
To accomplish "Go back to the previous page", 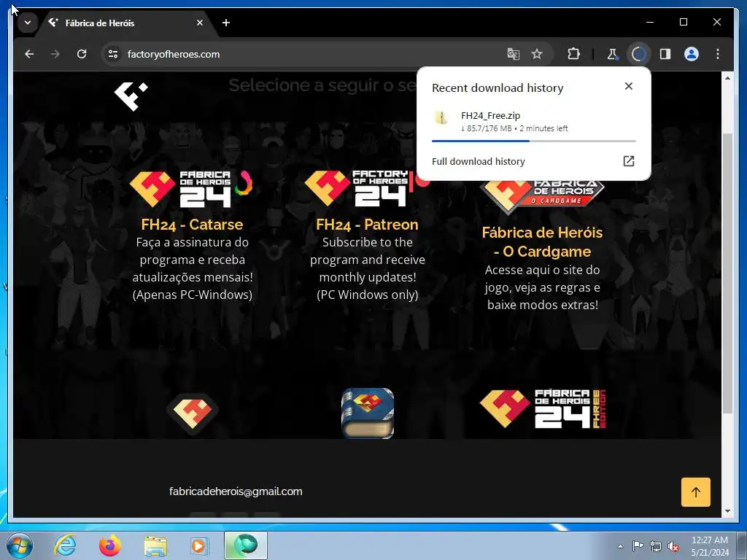I will coord(29,54).
